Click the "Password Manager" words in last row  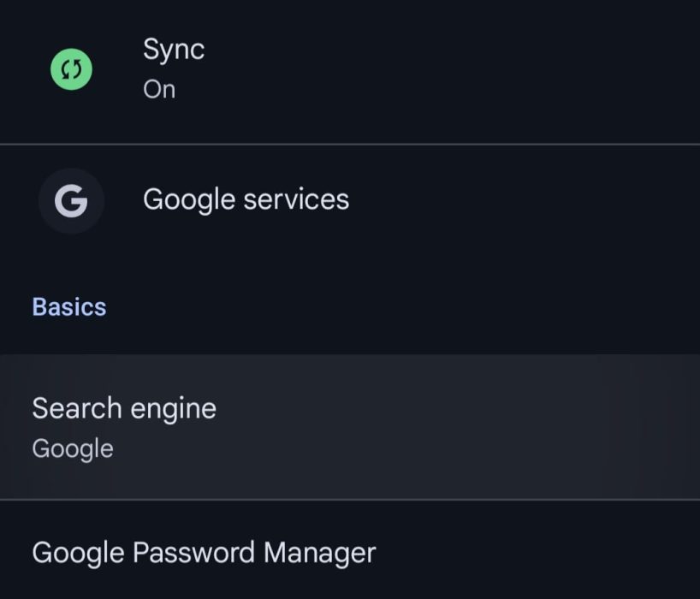pos(254,553)
